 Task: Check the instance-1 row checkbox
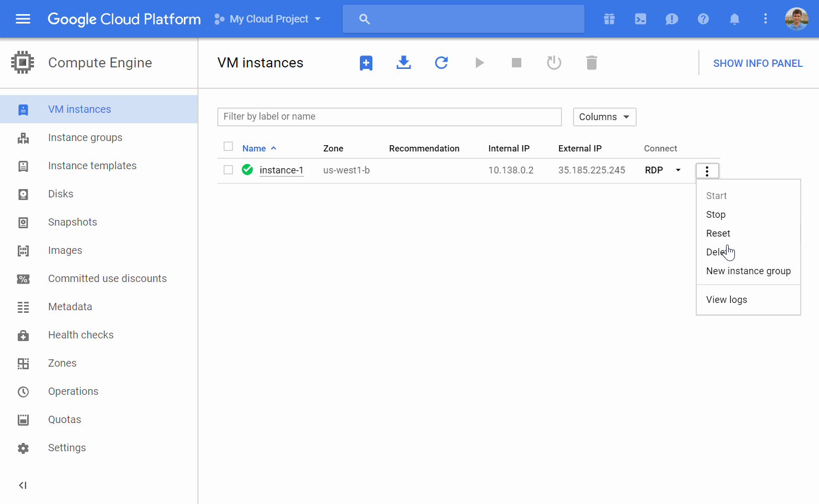pos(228,170)
